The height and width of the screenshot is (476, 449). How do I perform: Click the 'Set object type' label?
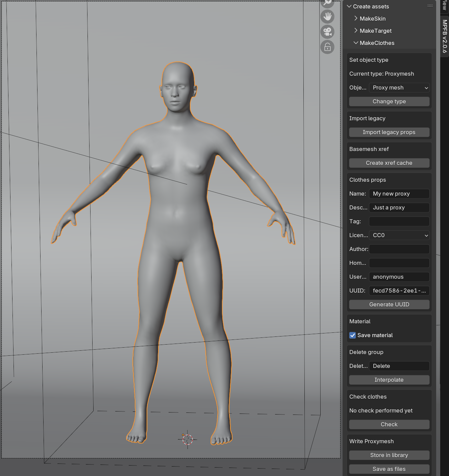coord(369,60)
